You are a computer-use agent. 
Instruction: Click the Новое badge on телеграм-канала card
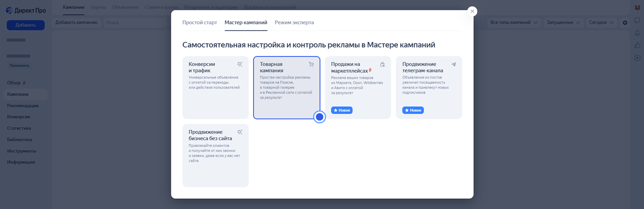pos(413,110)
